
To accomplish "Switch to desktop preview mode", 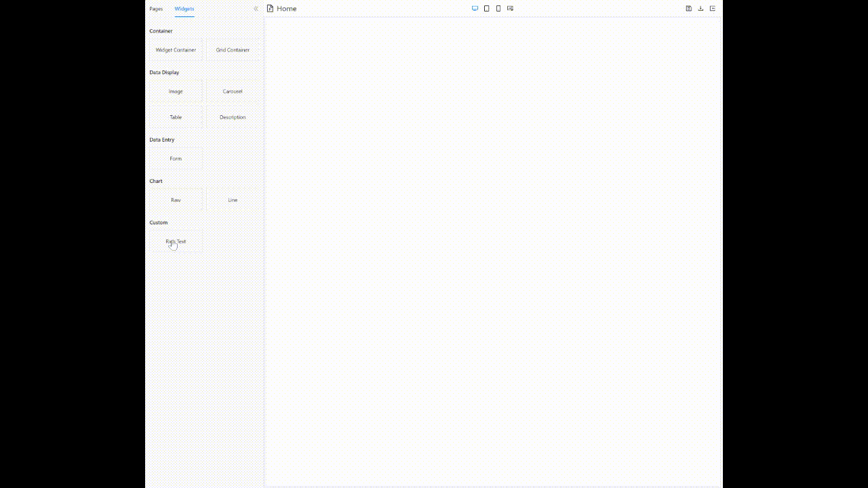I will 475,8.
